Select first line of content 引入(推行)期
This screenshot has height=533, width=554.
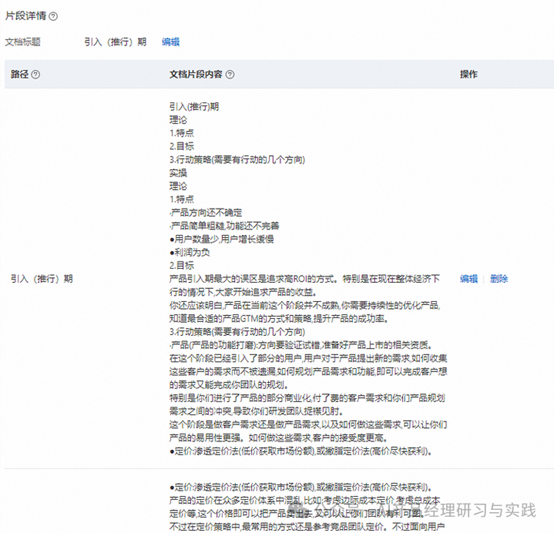click(194, 107)
